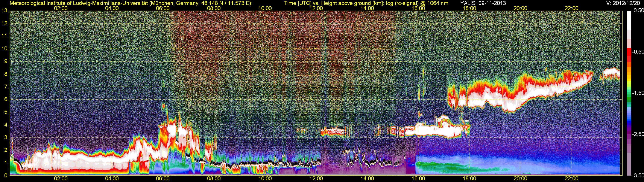This screenshot has width=644, height=182.
Task: Pick the white segment of the color scale
Action: pos(629,20)
